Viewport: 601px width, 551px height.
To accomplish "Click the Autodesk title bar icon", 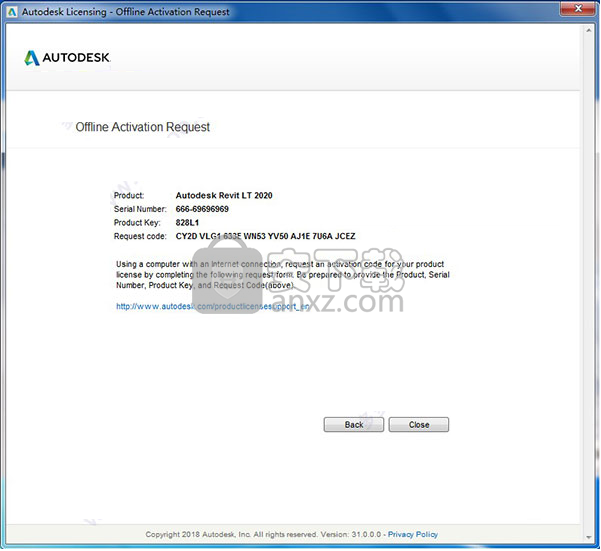I will 11,12.
